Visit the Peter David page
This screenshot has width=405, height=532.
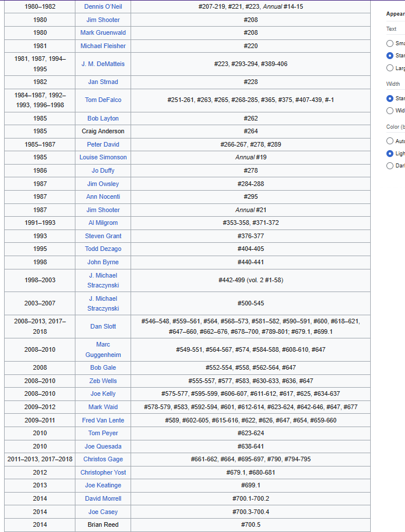click(103, 144)
